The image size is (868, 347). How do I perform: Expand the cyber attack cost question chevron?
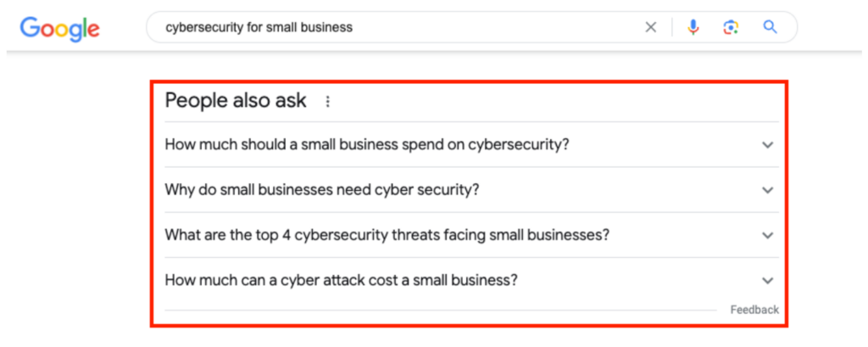(x=767, y=280)
